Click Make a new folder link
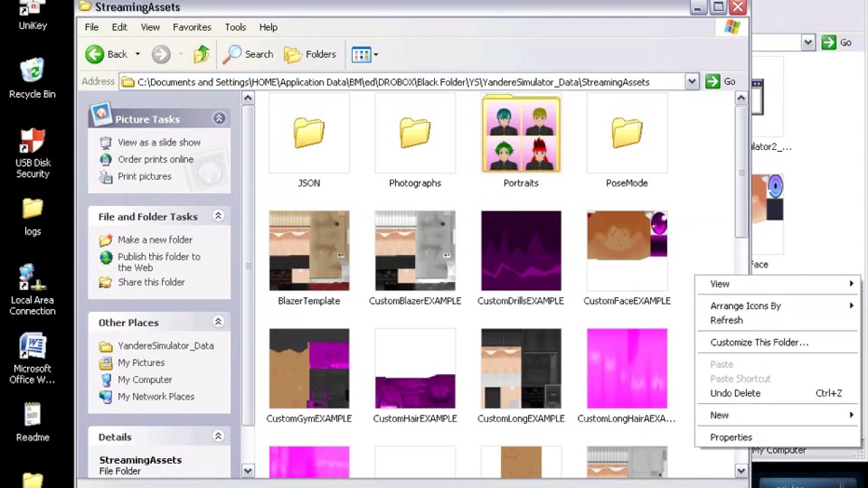The image size is (868, 488). click(x=155, y=240)
